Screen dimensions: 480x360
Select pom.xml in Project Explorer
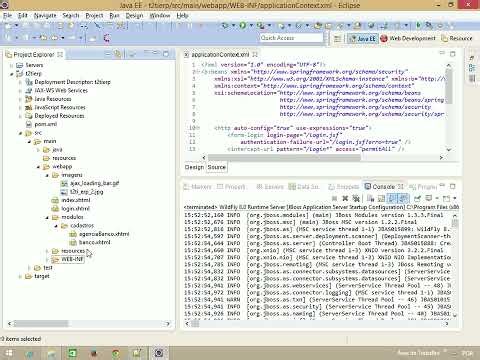[x=41, y=124]
